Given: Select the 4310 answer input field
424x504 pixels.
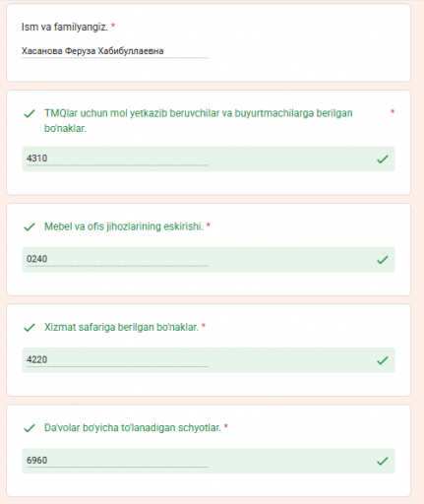Looking at the screenshot, I should click(117, 158).
